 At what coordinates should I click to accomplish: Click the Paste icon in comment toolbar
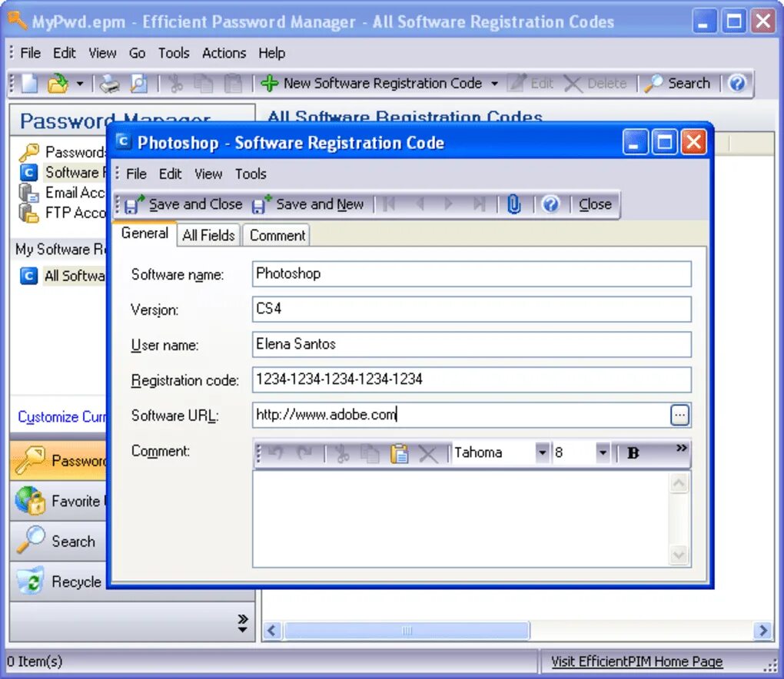click(399, 454)
